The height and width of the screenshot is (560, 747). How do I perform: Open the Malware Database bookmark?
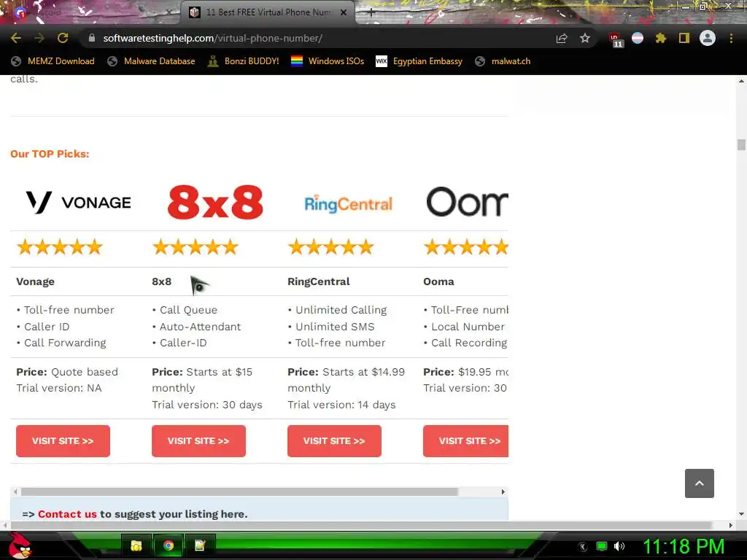[x=152, y=61]
